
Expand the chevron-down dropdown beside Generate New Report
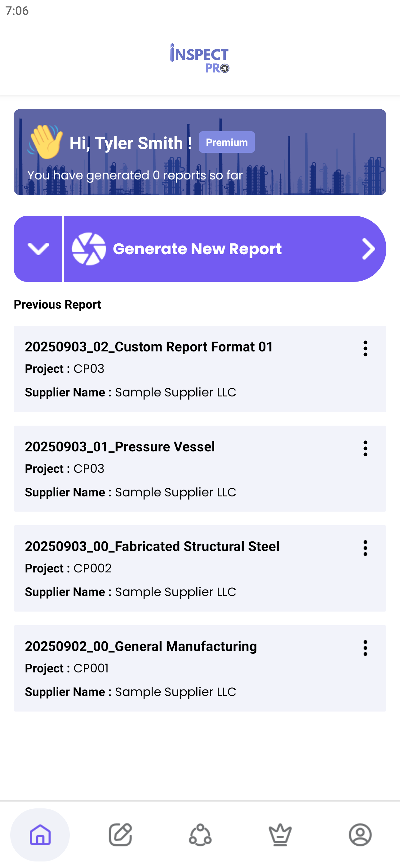click(38, 249)
